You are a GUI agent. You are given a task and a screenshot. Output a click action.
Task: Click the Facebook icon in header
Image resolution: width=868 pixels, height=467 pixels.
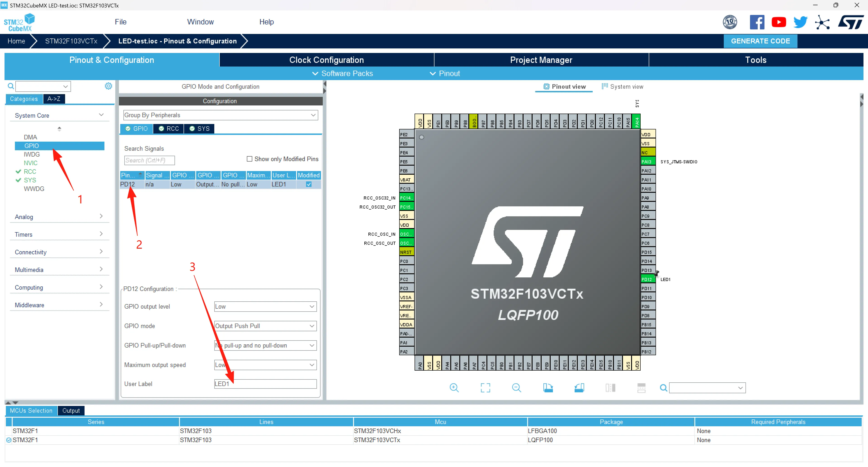pyautogui.click(x=757, y=22)
